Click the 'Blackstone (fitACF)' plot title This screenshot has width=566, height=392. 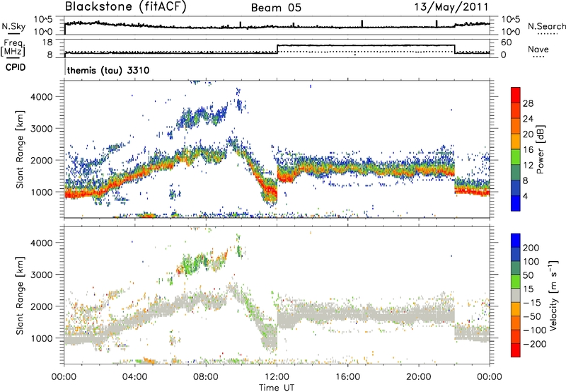[x=125, y=7]
